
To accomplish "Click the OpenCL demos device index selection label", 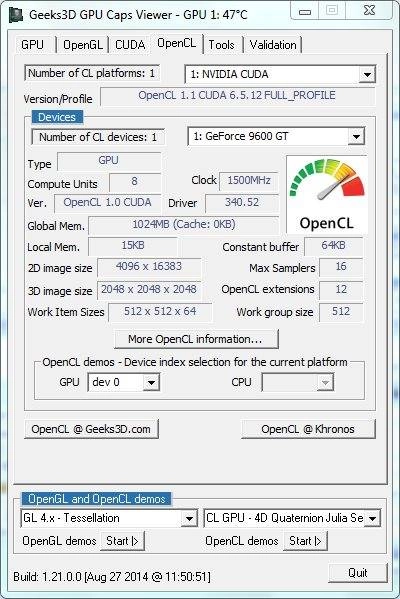I will tap(195, 362).
